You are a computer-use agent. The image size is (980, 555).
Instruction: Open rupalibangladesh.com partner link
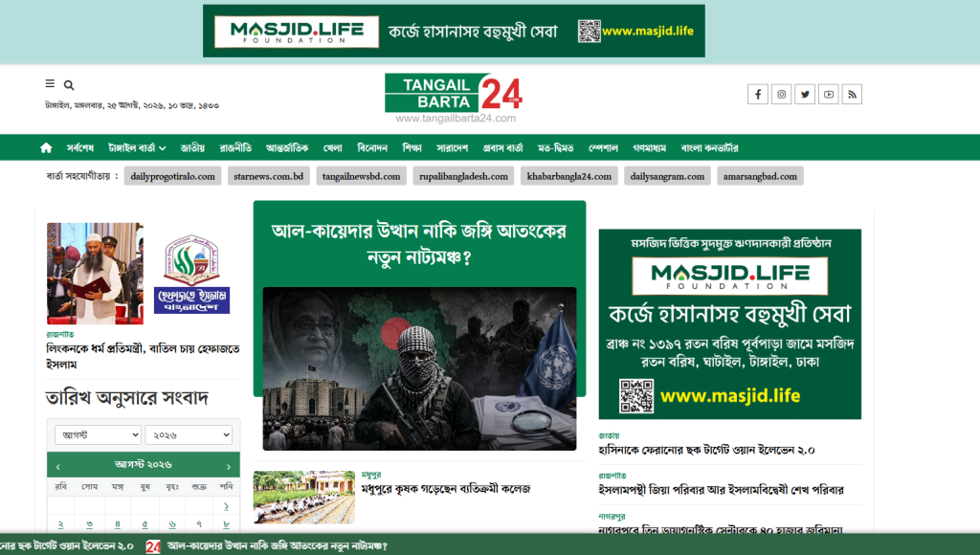point(464,176)
